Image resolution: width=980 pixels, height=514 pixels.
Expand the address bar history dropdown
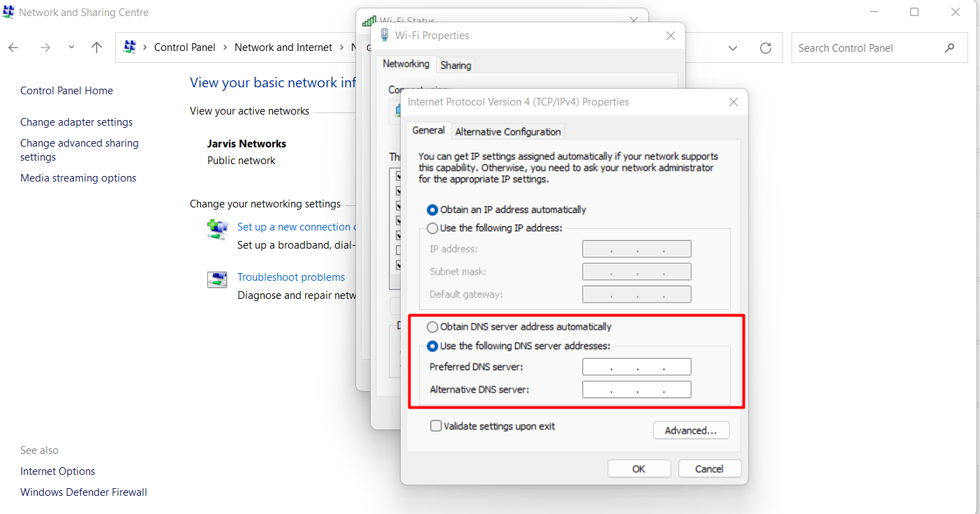(x=733, y=48)
